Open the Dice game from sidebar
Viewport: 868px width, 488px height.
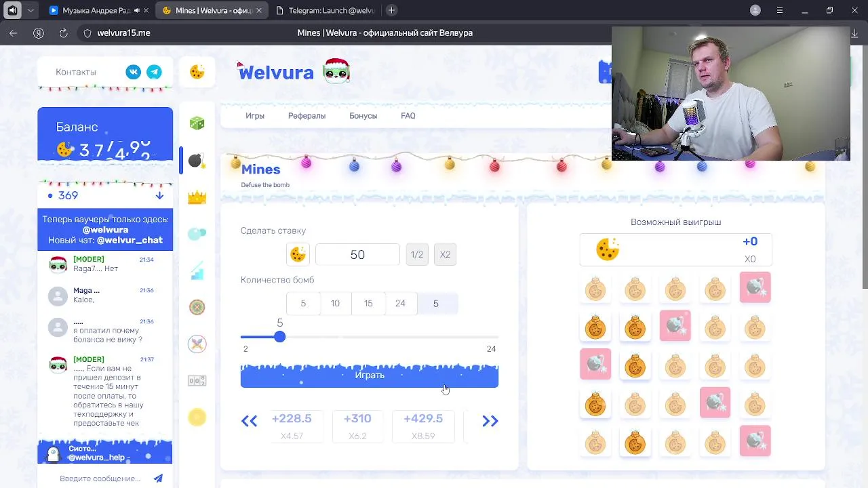coord(197,123)
